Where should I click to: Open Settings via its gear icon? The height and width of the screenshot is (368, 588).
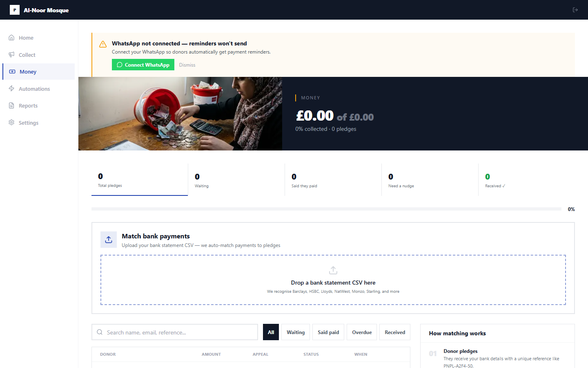tap(11, 123)
